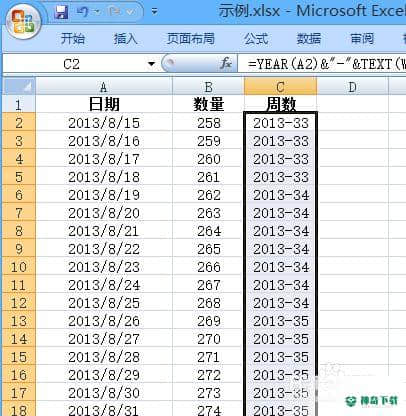This screenshot has height=416, width=406.
Task: Click quantity cell 264
Action: (208, 231)
